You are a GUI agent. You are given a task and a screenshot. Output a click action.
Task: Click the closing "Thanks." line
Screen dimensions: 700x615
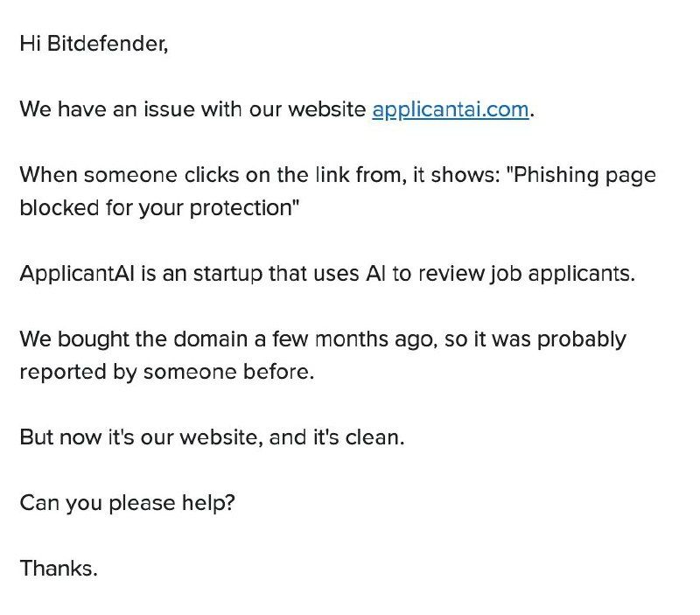59,569
